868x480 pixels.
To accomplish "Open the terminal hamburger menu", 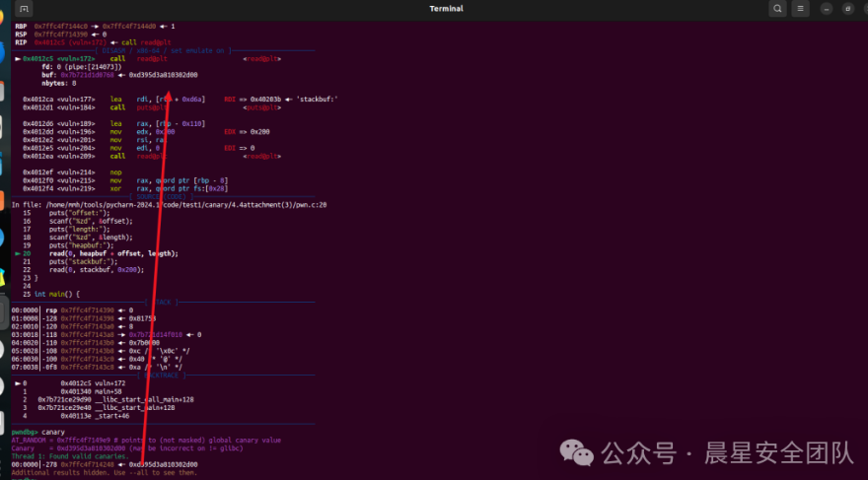I will [802, 9].
